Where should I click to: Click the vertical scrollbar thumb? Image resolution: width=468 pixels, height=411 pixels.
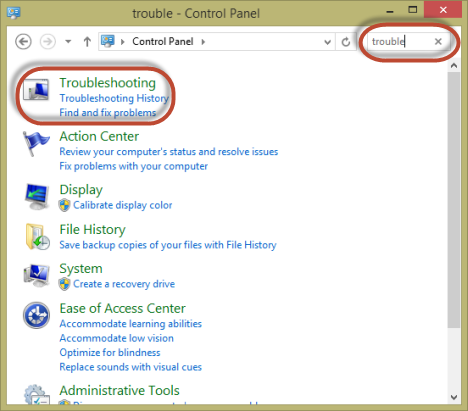tap(454, 200)
